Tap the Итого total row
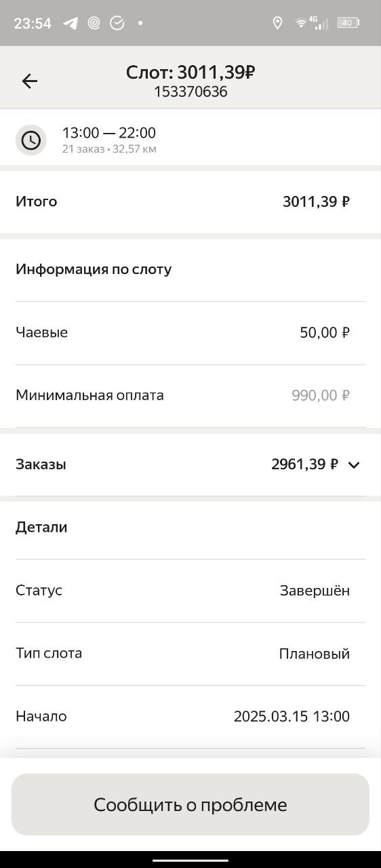Screen dimensions: 381x868 tap(190, 202)
